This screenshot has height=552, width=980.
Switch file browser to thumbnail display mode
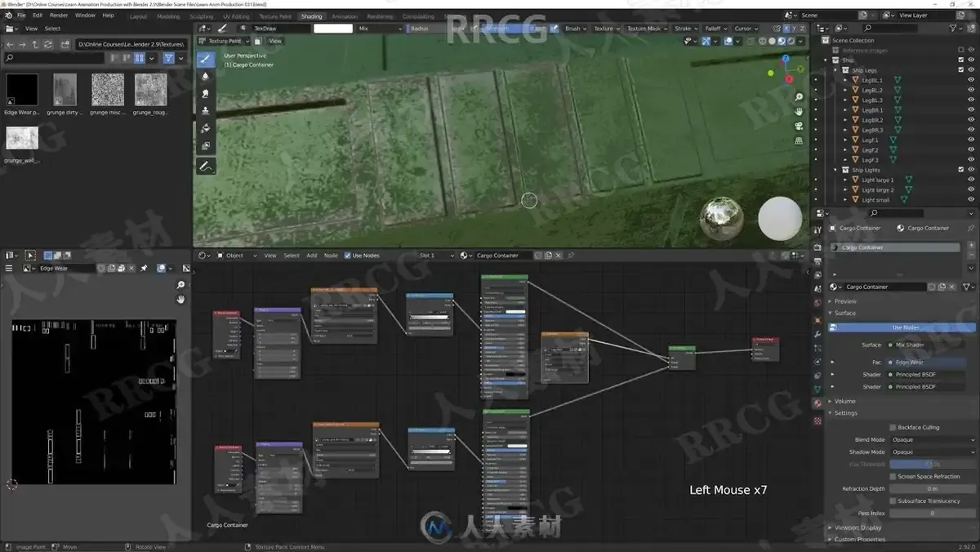coord(139,58)
